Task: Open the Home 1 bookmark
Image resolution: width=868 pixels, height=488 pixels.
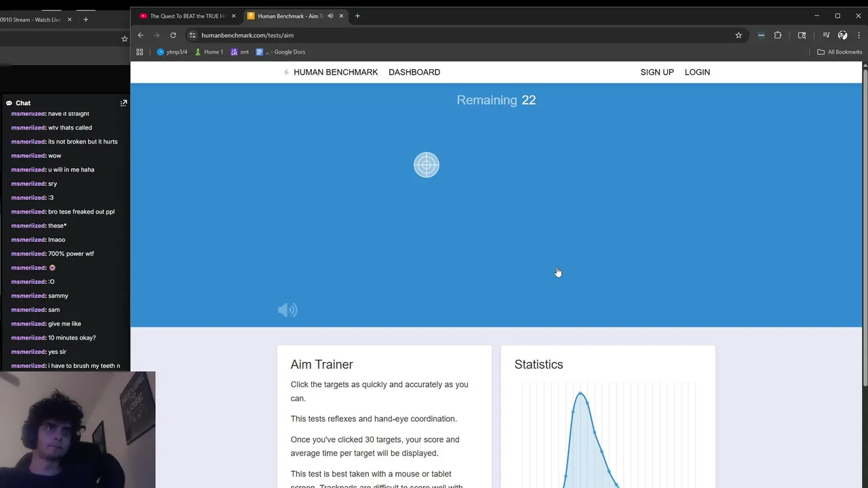Action: pyautogui.click(x=209, y=52)
